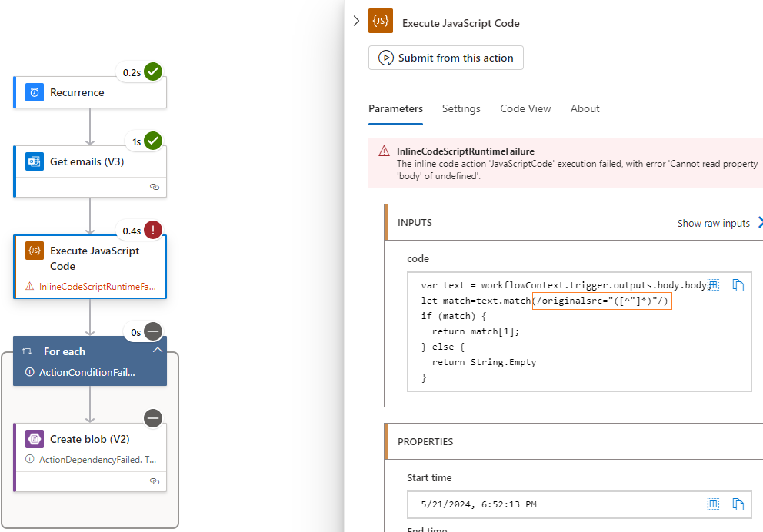Collapse the For each action
Image resolution: width=763 pixels, height=532 pixels.
[x=157, y=348]
